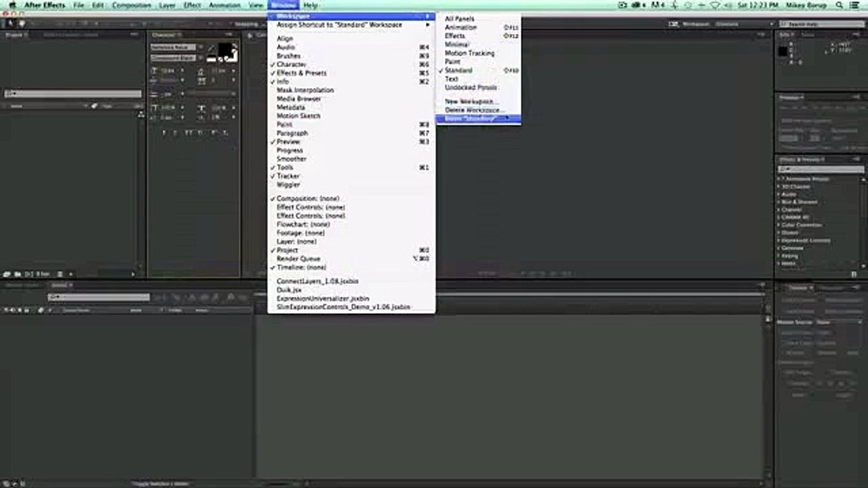
Task: Click the Timeline search field
Action: point(99,297)
